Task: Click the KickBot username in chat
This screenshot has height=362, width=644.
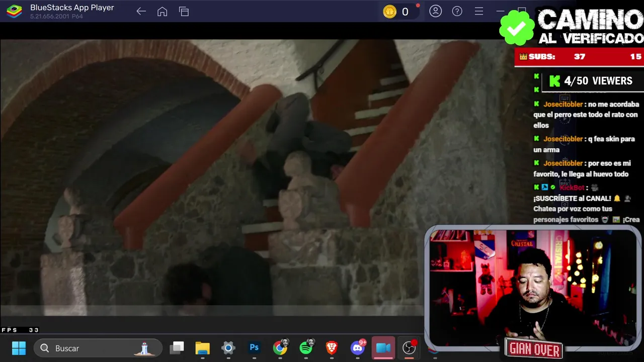Action: (x=573, y=188)
